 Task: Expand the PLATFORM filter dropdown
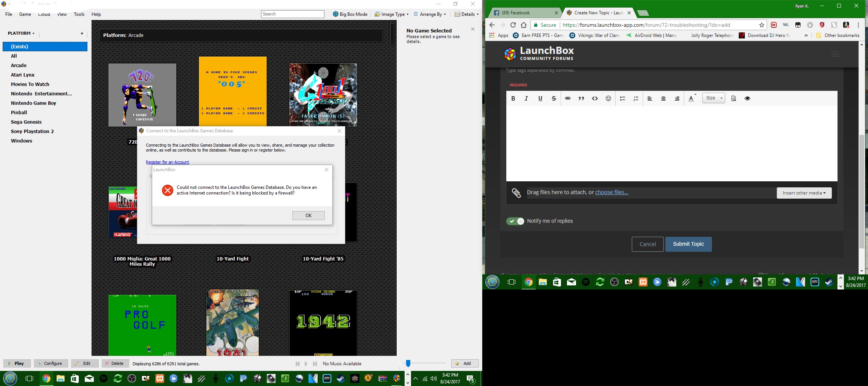tap(21, 33)
